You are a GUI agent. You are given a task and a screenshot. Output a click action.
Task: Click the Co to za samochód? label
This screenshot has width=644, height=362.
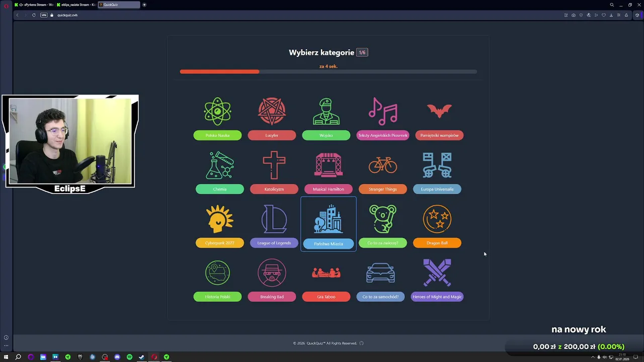[x=380, y=297]
